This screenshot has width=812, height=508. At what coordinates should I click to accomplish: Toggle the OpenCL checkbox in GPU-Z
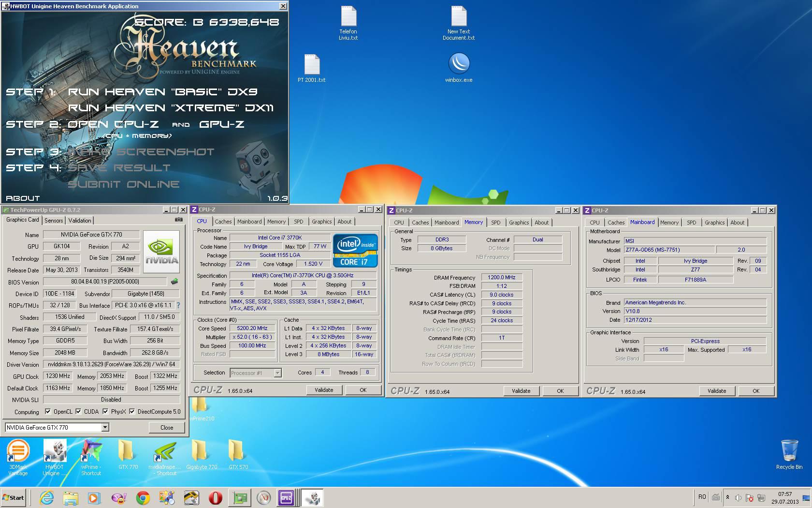[48, 412]
